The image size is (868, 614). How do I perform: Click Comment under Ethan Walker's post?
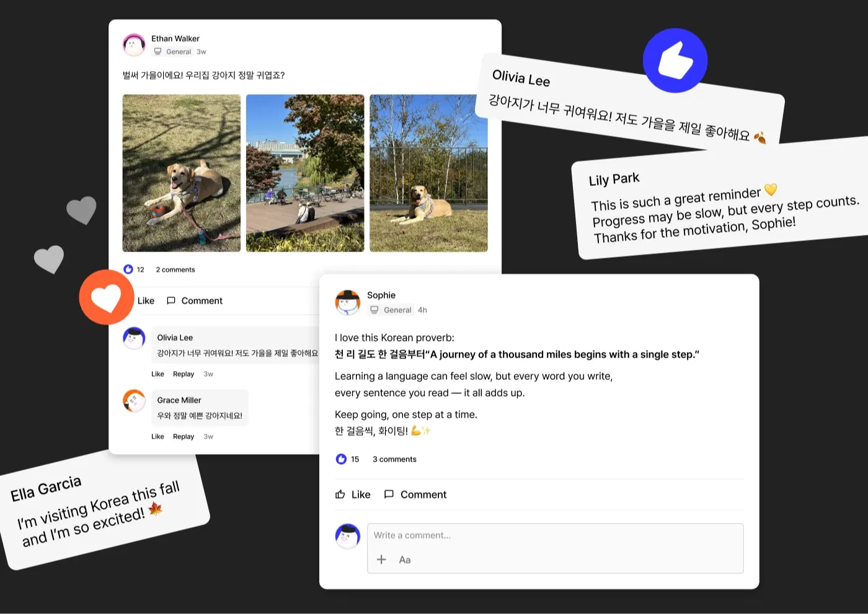point(195,300)
